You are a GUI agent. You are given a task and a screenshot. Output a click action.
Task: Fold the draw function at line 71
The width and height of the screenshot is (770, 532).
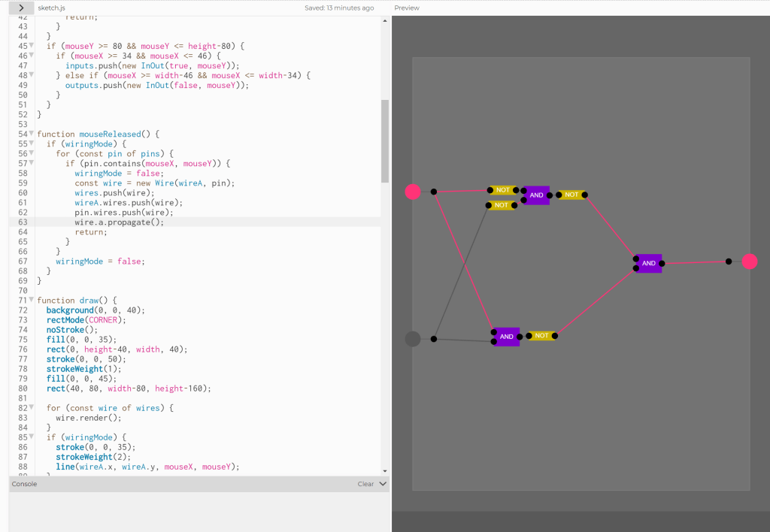(x=32, y=301)
